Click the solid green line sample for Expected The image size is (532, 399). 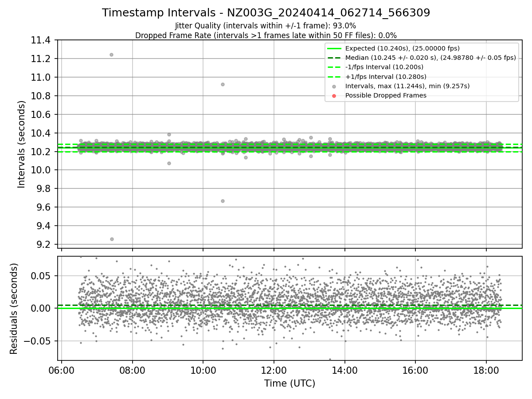(x=334, y=48)
